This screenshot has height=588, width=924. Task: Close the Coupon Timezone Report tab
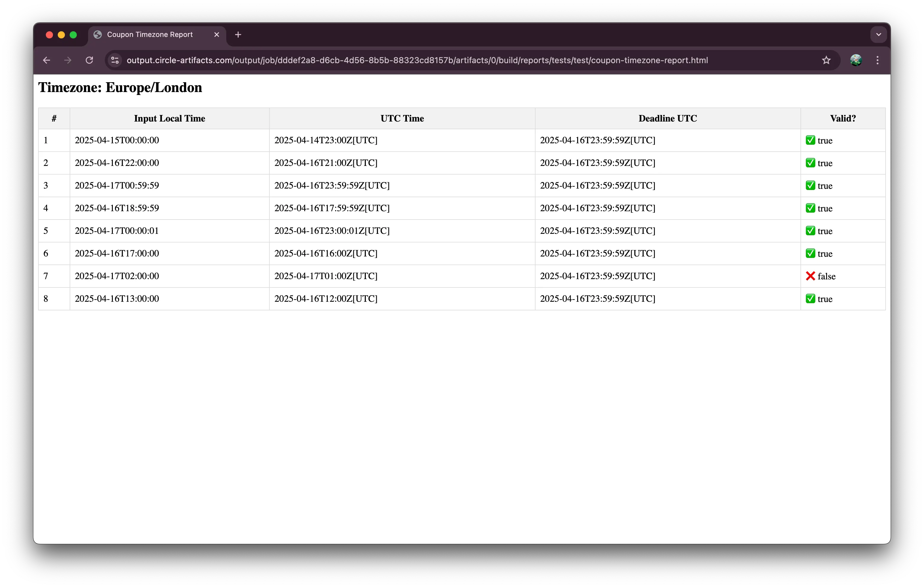tap(216, 35)
